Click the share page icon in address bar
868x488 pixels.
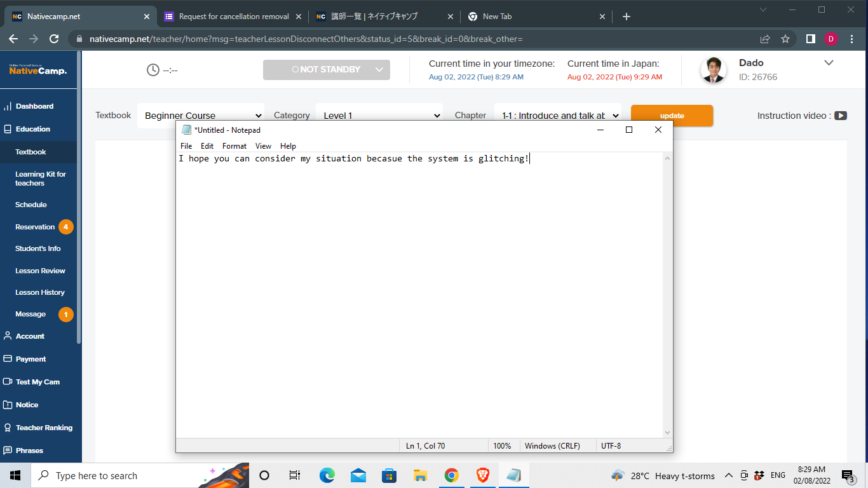[x=765, y=39]
